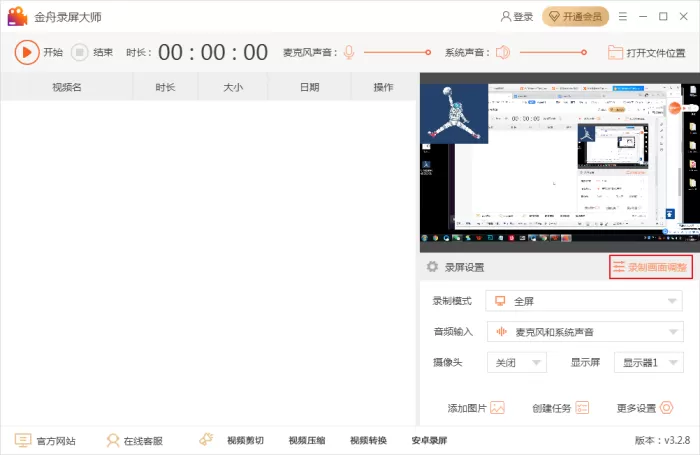The image size is (700, 455).
Task: Sort by 视频名 column header
Action: (x=67, y=87)
